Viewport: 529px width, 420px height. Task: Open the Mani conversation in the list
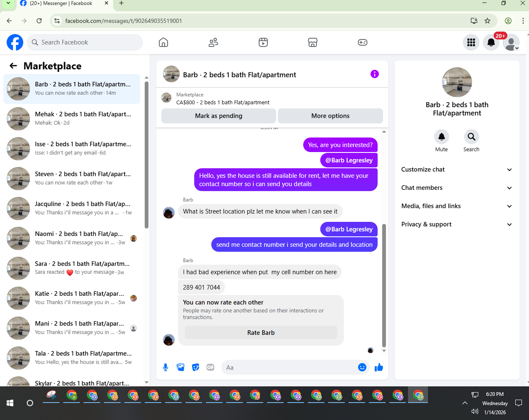click(72, 328)
